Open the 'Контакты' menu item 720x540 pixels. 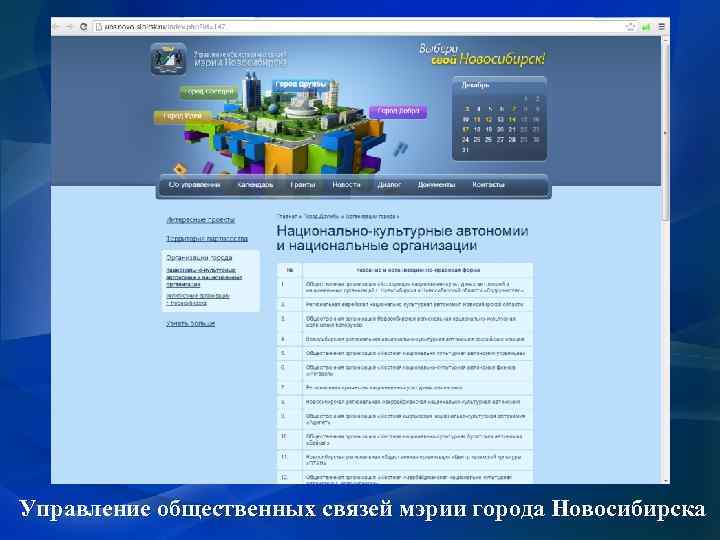coord(488,185)
